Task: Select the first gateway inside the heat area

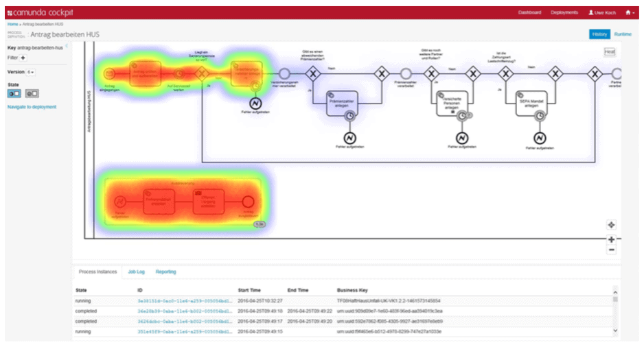Action: tap(201, 74)
